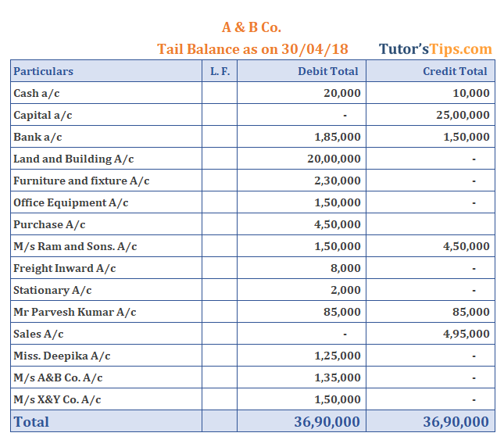Click 'Miss. Deepika A/c' label
The height and width of the screenshot is (440, 504).
pyautogui.click(x=62, y=356)
